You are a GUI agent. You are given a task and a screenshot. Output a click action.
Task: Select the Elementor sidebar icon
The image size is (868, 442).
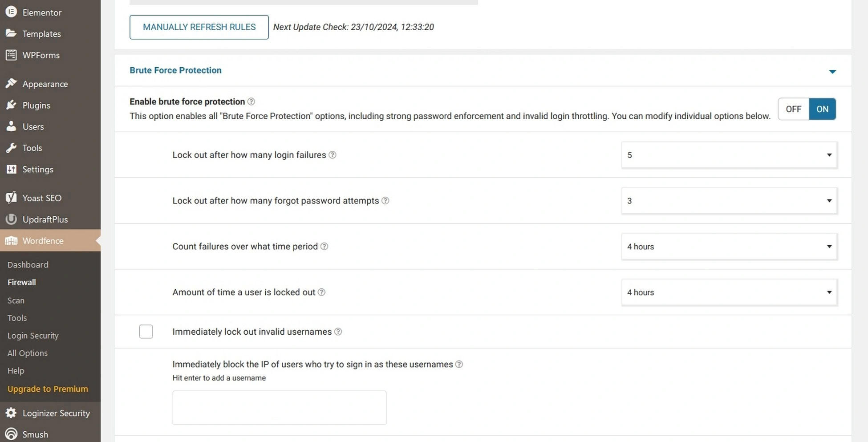(11, 12)
